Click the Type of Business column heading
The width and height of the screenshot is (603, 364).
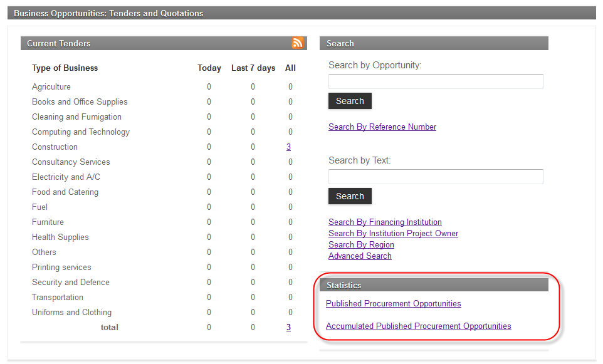[65, 68]
